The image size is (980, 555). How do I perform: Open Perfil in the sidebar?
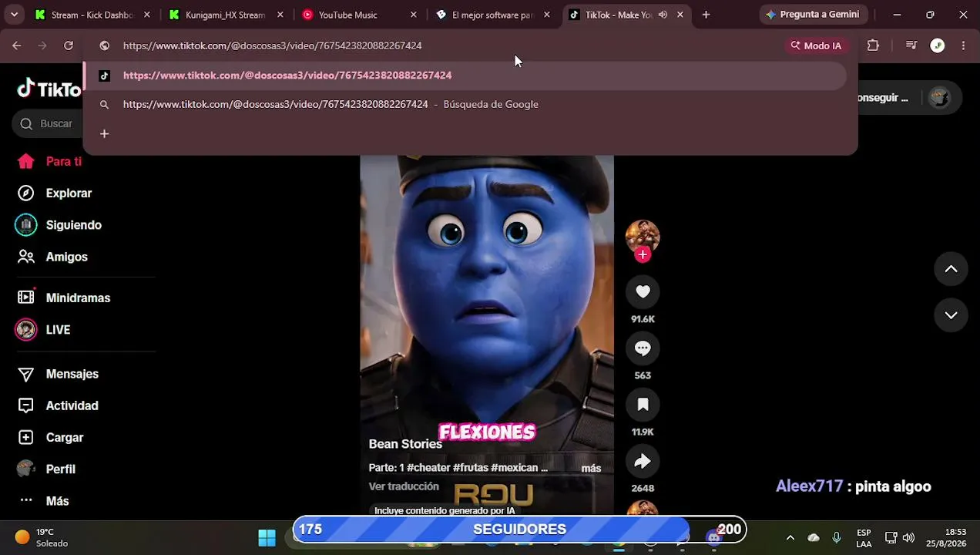pos(47,469)
